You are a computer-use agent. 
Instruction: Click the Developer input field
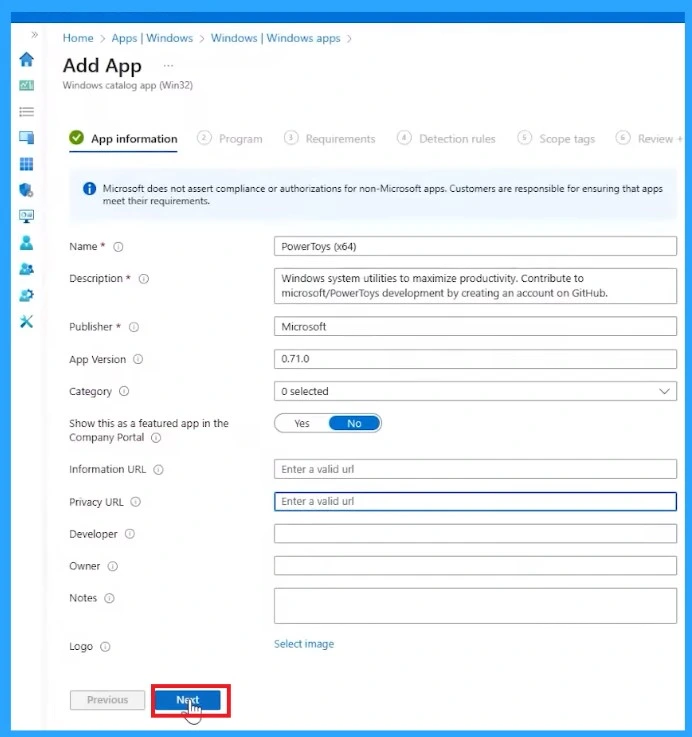(x=475, y=533)
